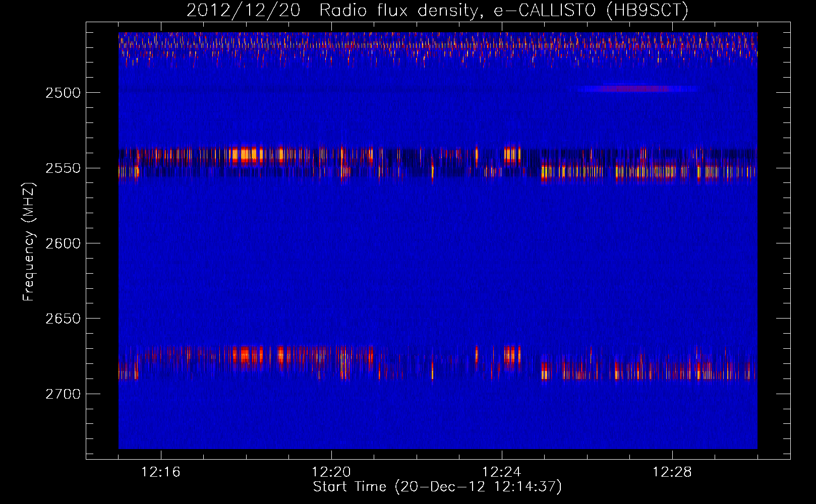
Task: Click the faint purple streak near 2500 MHz
Action: coord(636,89)
